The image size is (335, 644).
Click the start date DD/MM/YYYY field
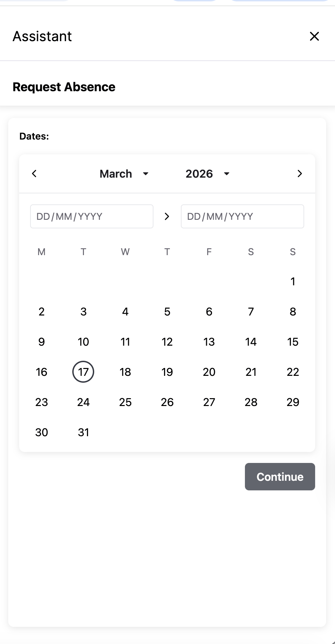click(x=92, y=216)
